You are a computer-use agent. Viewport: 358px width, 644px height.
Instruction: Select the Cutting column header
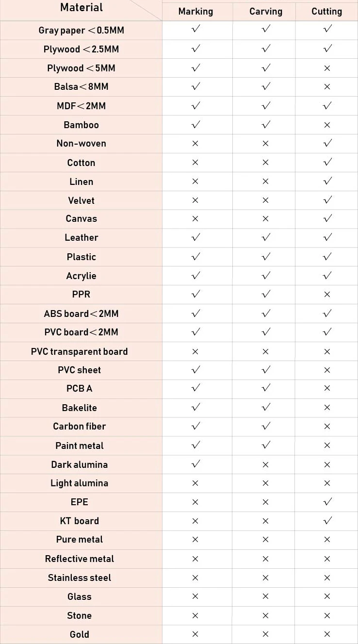tap(326, 12)
